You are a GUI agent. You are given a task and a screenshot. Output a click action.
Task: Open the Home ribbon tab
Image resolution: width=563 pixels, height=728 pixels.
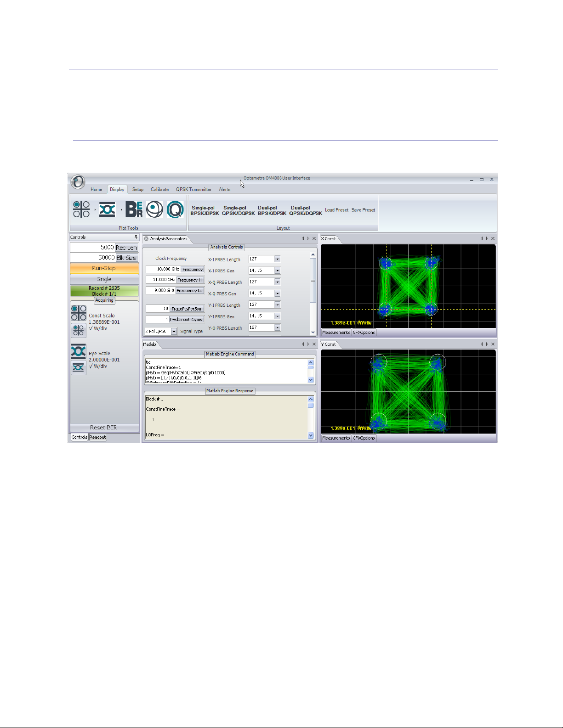tap(97, 189)
